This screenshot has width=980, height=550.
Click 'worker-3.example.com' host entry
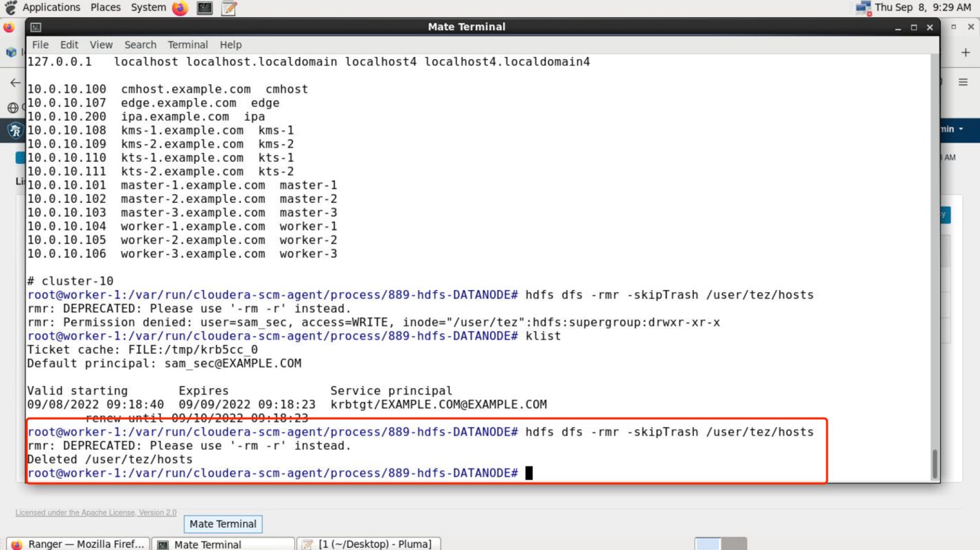(193, 254)
